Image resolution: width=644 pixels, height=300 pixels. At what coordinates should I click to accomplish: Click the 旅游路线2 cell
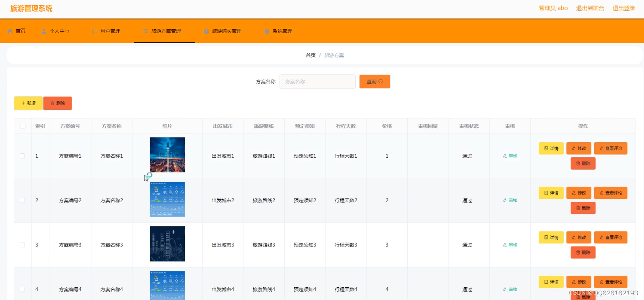[264, 200]
